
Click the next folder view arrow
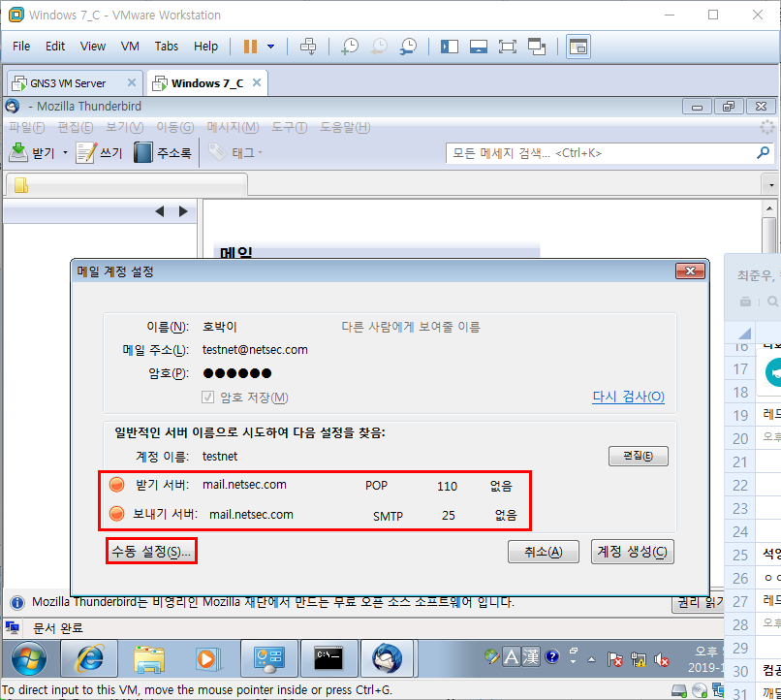(x=183, y=211)
